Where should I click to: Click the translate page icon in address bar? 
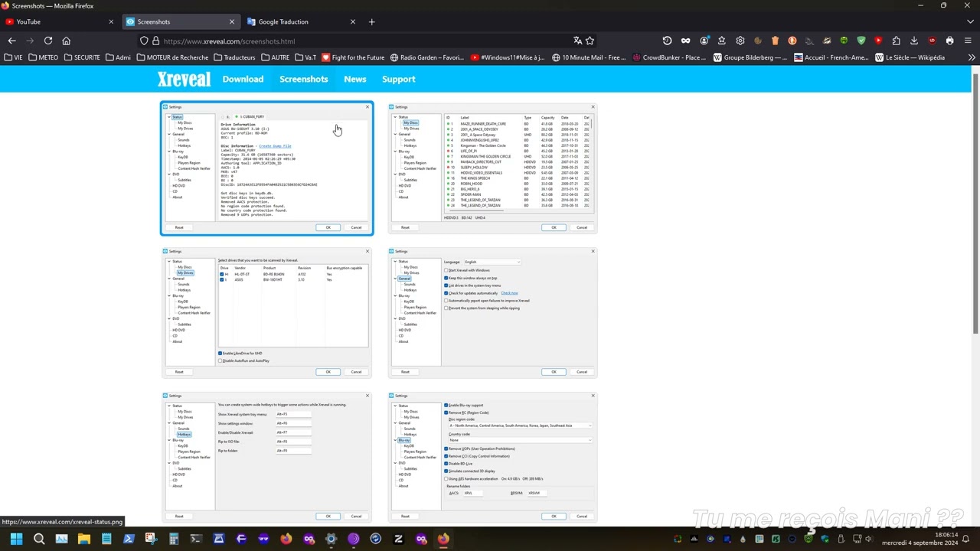coord(577,41)
